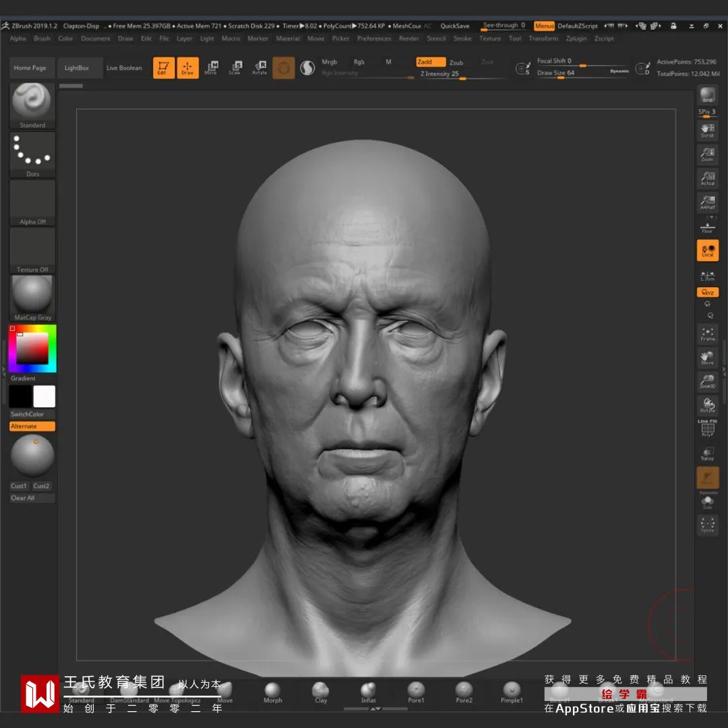The width and height of the screenshot is (728, 728).
Task: Toggle Zsub mode
Action: (456, 63)
